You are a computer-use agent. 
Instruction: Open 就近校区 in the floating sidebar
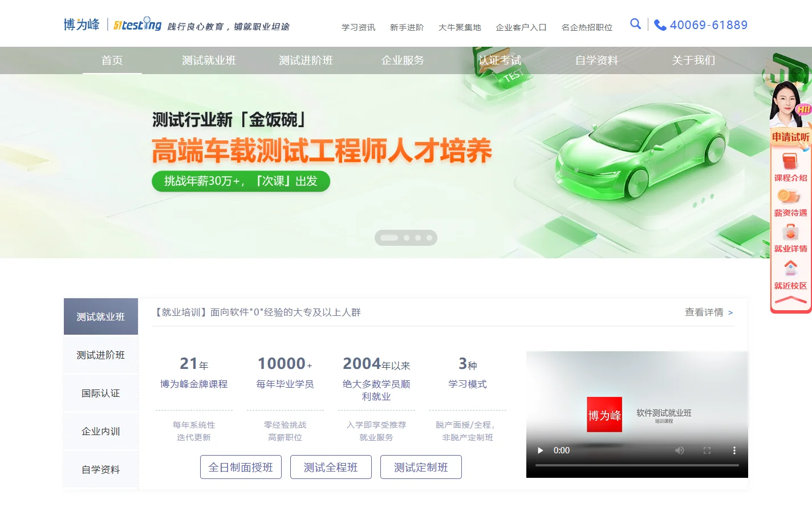pos(790,275)
